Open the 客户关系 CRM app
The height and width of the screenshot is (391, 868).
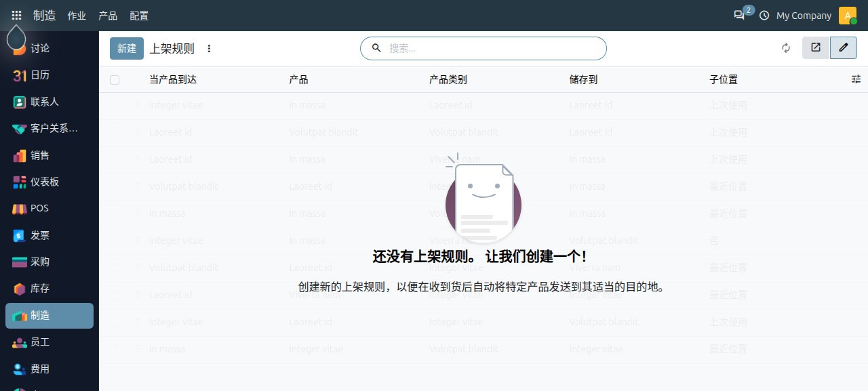click(50, 129)
